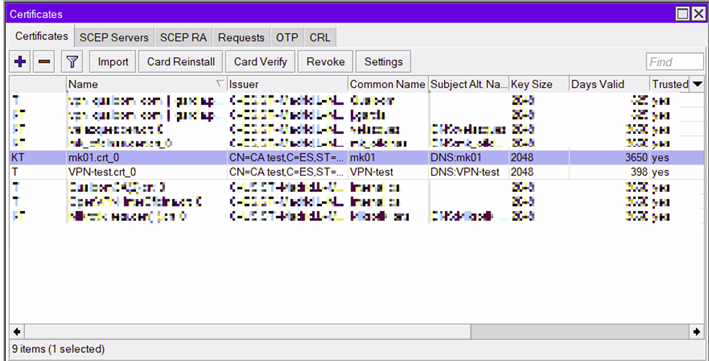This screenshot has height=361, width=709.
Task: Open the certificate Settings button
Action: click(x=383, y=62)
